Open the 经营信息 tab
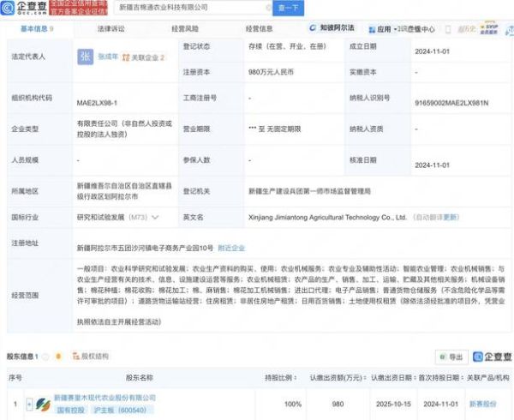The height and width of the screenshot is (420, 514). 259,28
